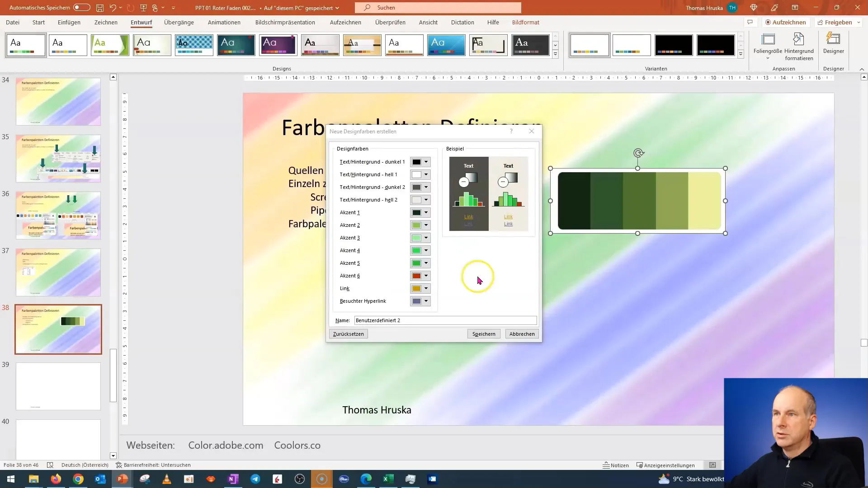The image size is (868, 488).
Task: Click Barrierefreiheit: Untersuchen status item
Action: click(153, 465)
